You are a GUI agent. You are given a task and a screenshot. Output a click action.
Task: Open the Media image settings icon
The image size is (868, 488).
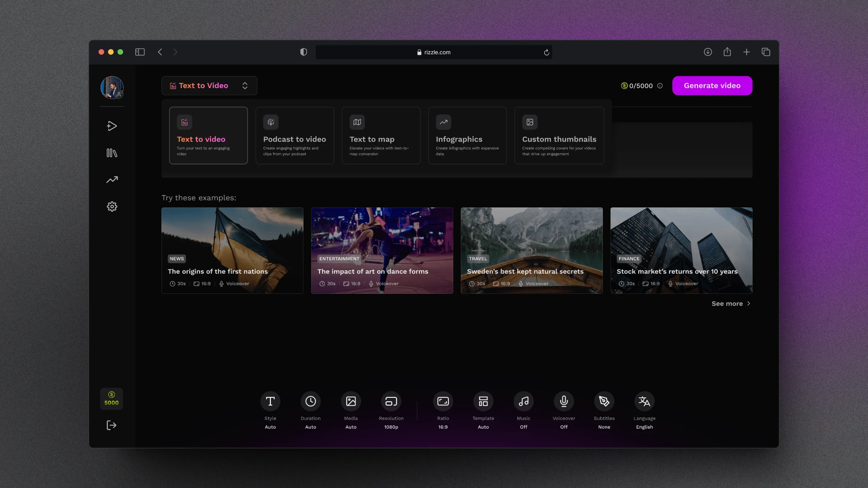pyautogui.click(x=351, y=402)
